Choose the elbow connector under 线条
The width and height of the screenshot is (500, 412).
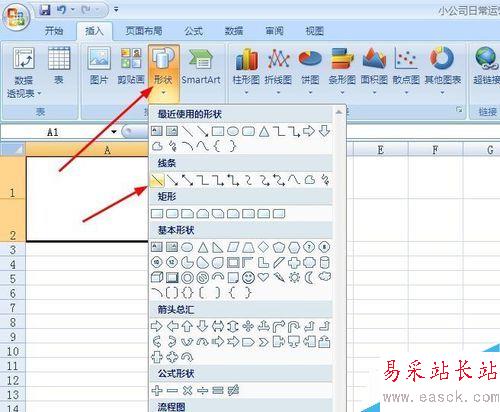203,180
